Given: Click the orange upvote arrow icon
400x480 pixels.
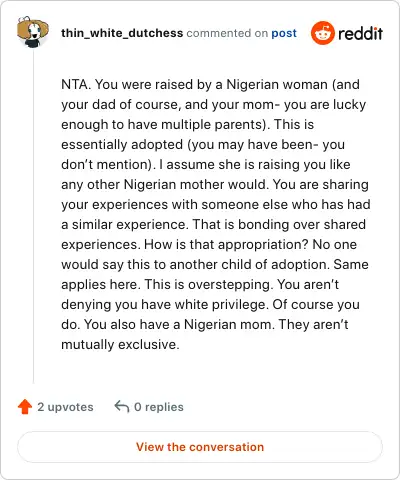Looking at the screenshot, I should [25, 407].
